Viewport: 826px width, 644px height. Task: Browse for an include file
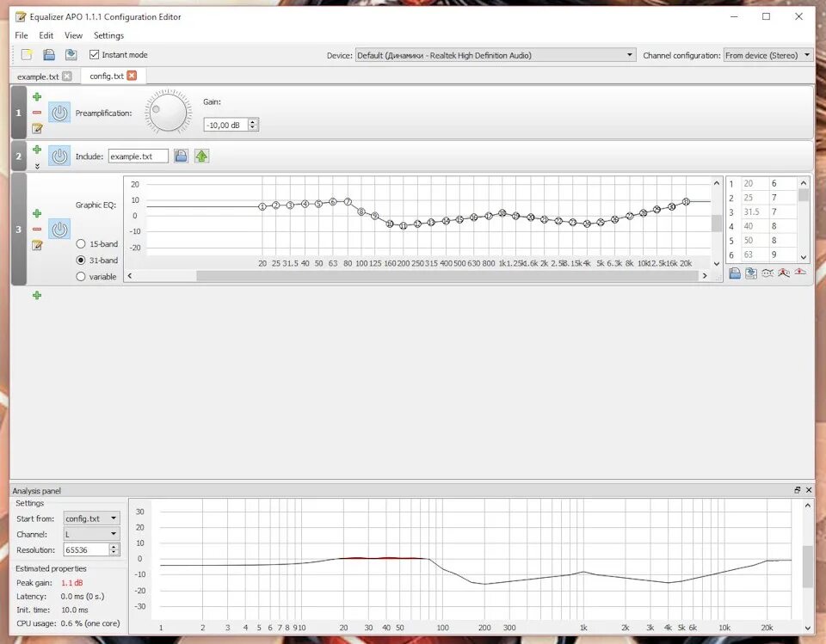pyautogui.click(x=181, y=156)
